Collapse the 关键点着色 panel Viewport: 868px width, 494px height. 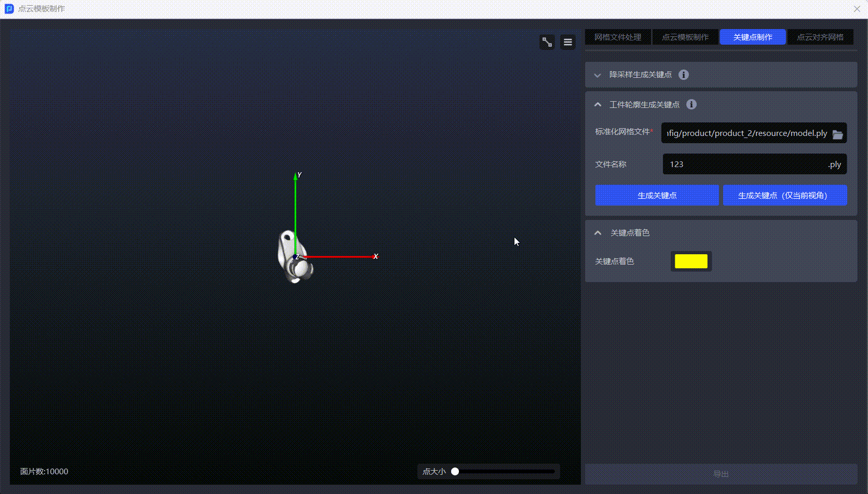click(598, 233)
